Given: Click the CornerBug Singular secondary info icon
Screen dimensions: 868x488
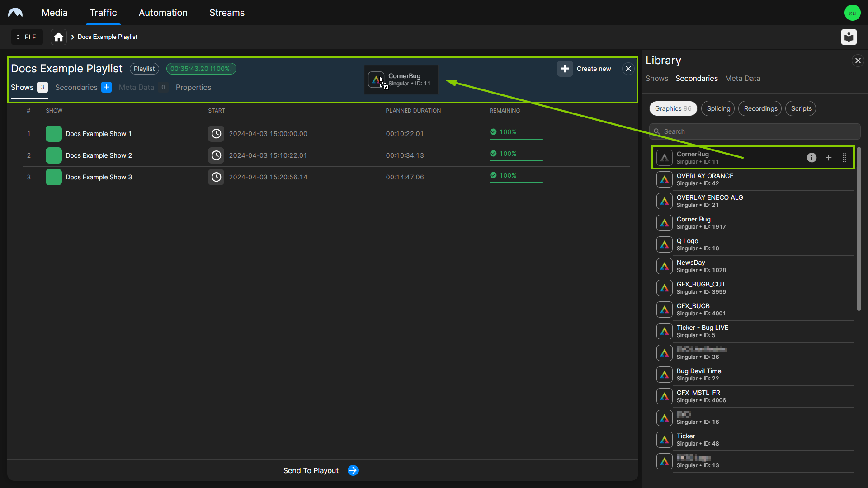Looking at the screenshot, I should pos(812,157).
